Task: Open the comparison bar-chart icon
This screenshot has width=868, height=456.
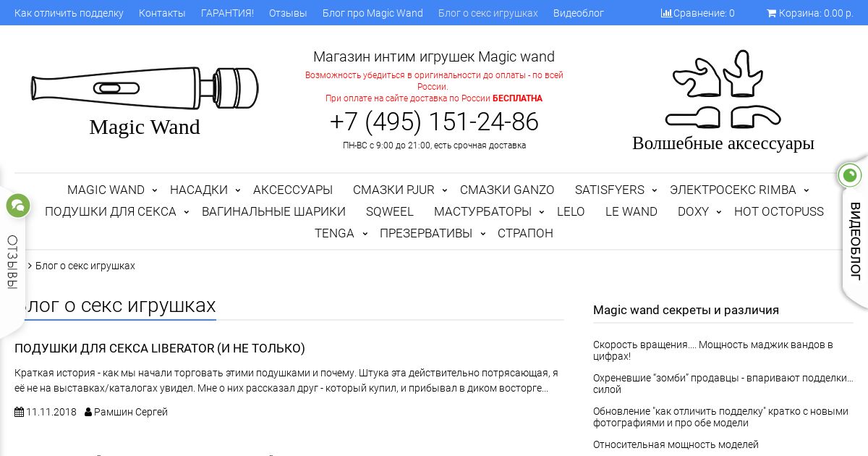Action: [x=666, y=13]
